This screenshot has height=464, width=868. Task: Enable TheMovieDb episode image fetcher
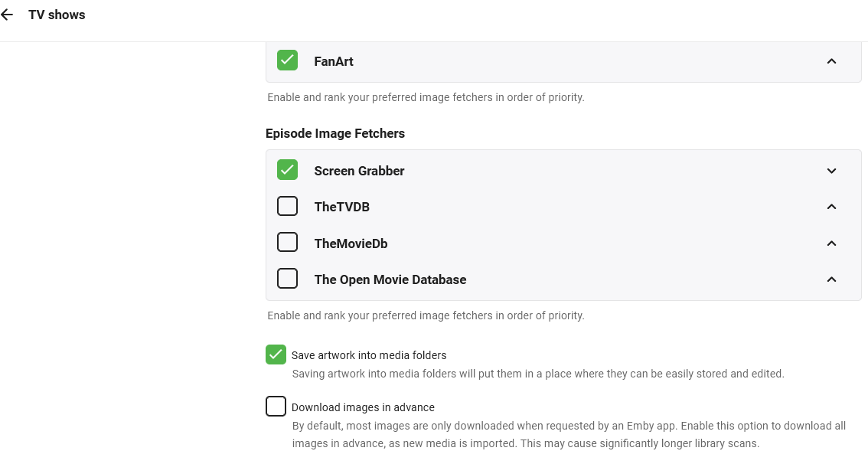point(287,243)
